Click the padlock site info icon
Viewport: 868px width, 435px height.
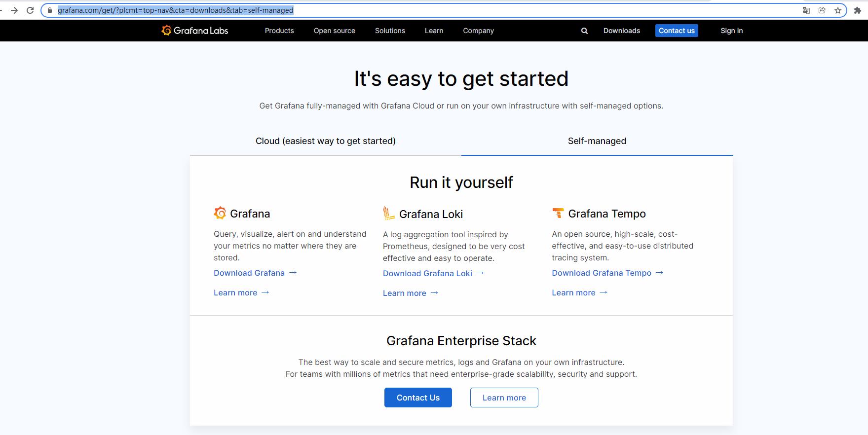(x=49, y=10)
